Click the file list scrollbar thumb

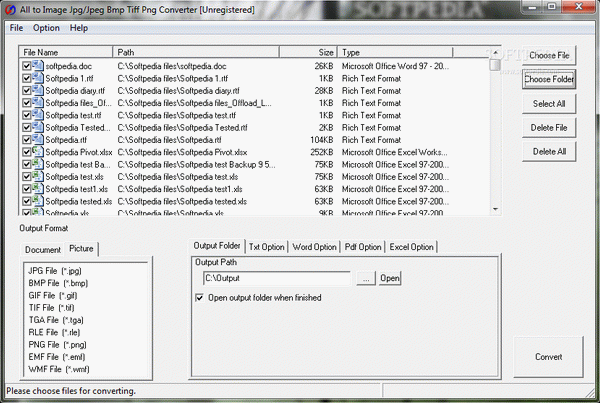tap(496, 64)
